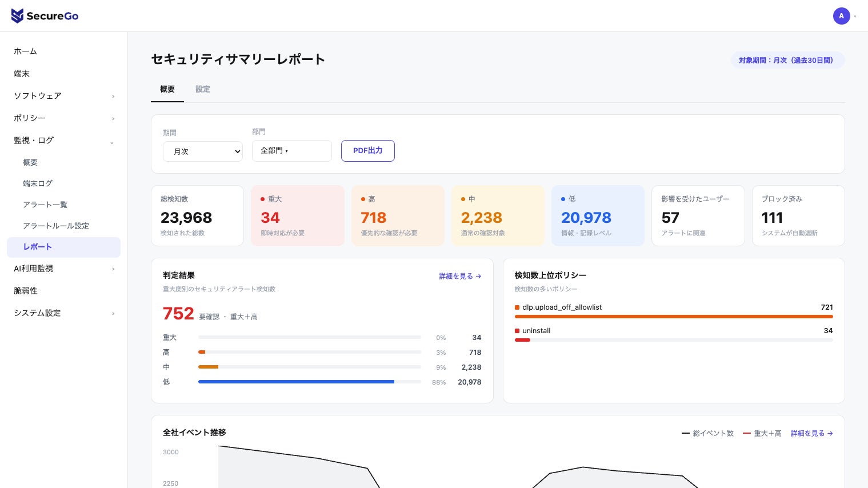
Task: Click the 検知数上位ポリシー heading
Action: (x=550, y=275)
